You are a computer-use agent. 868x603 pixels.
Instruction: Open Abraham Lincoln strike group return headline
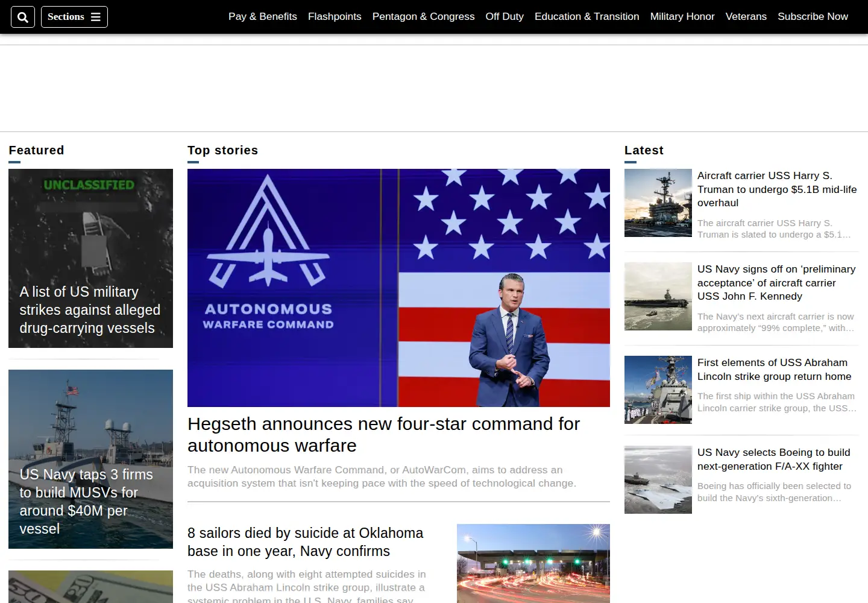coord(775,369)
